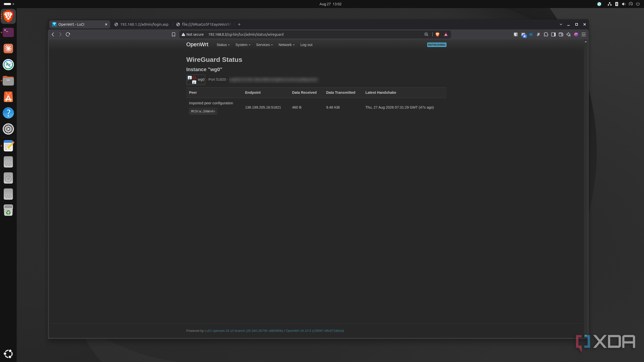Screen dimensions: 644x362
Task: Focus the address bar URL
Action: click(246, 34)
